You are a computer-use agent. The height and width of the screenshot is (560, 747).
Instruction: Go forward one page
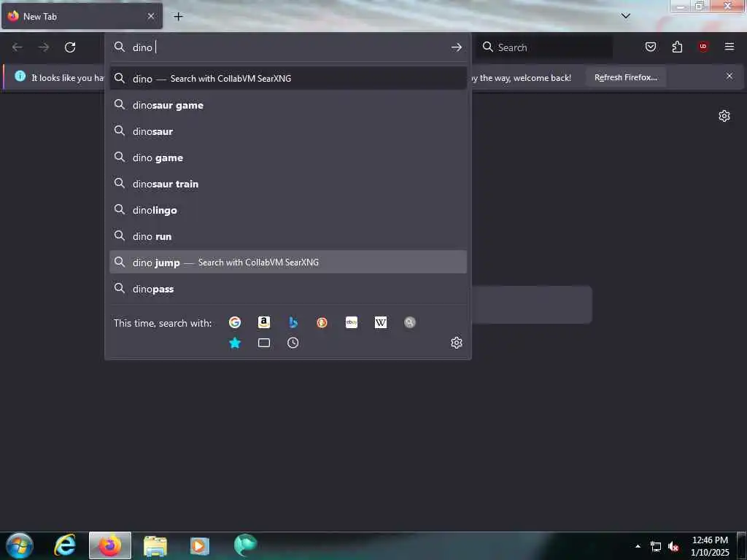44,47
